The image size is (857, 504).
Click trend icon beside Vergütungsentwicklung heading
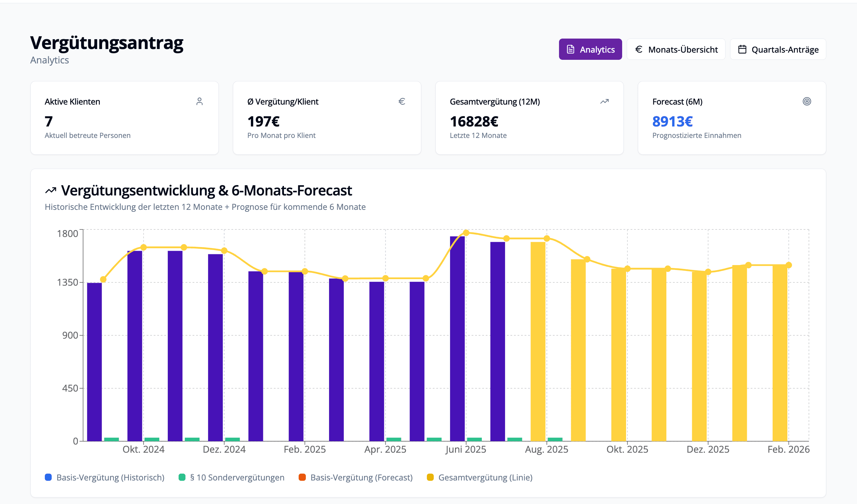coord(51,190)
